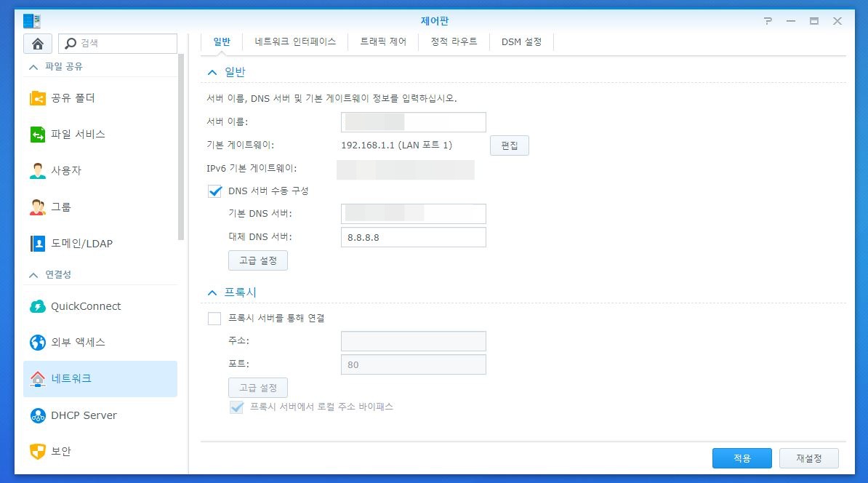Collapse the 일반 section chevron
Viewport: 868px width, 483px height.
[212, 73]
